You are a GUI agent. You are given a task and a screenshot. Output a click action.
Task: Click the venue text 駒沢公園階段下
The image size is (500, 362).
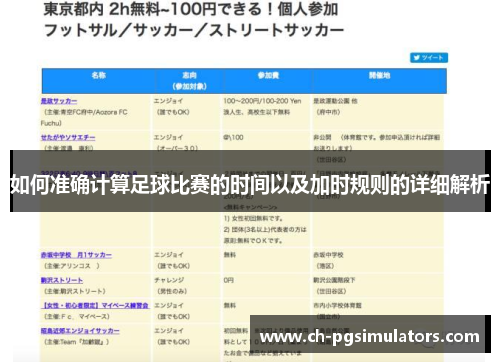[x=334, y=280]
